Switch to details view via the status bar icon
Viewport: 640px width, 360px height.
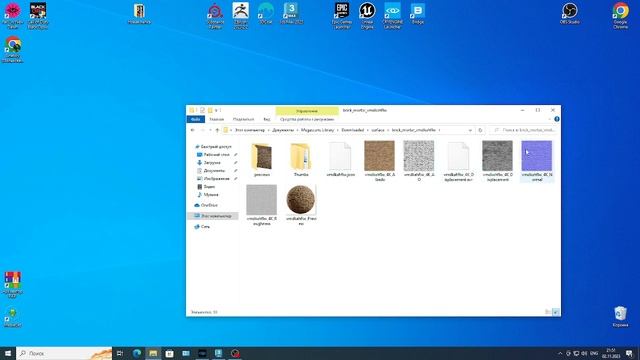point(548,312)
